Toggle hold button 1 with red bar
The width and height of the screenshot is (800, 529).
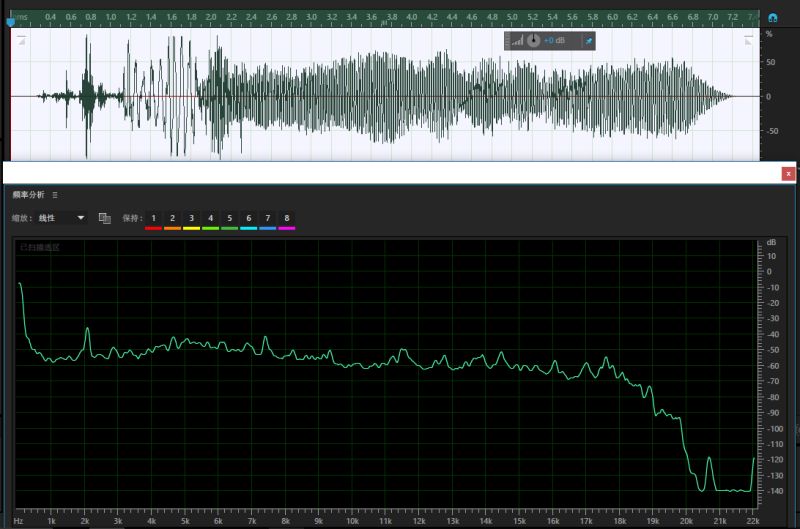154,220
